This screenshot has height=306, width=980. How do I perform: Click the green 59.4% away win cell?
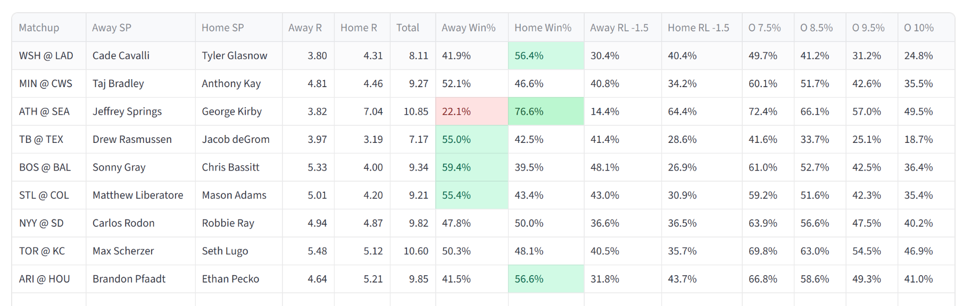point(471,167)
